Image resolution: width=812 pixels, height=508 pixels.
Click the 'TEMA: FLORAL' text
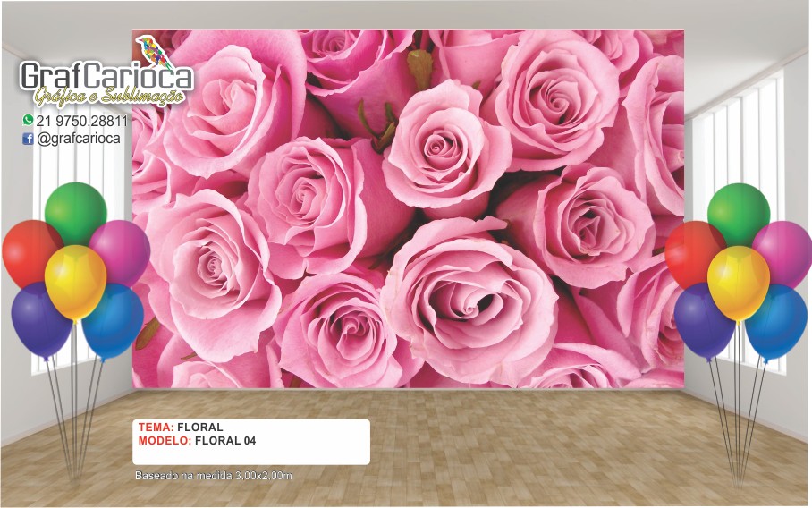181,428
